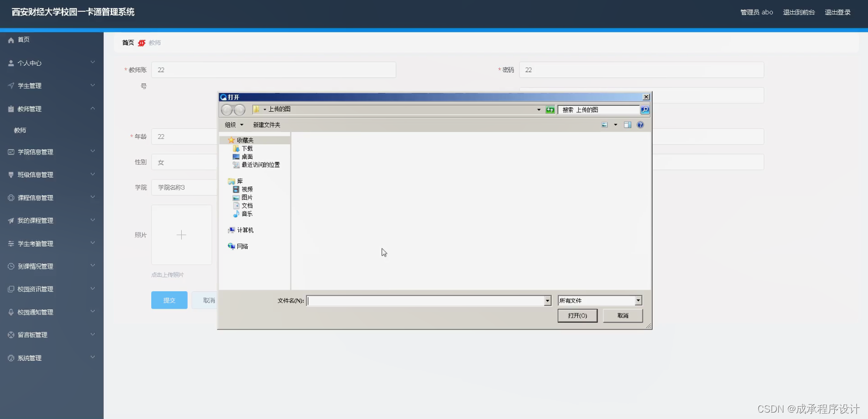Close the Open dialog with the X button
The image size is (868, 419).
tap(646, 97)
